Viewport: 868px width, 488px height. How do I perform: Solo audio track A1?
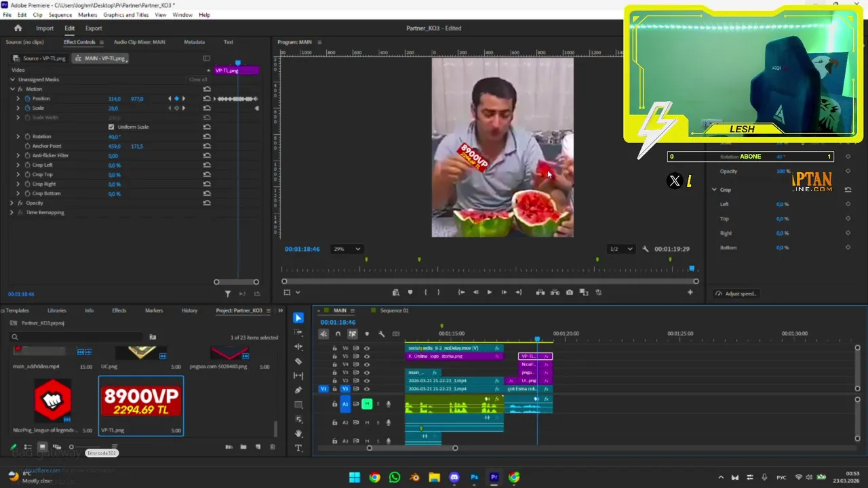378,404
